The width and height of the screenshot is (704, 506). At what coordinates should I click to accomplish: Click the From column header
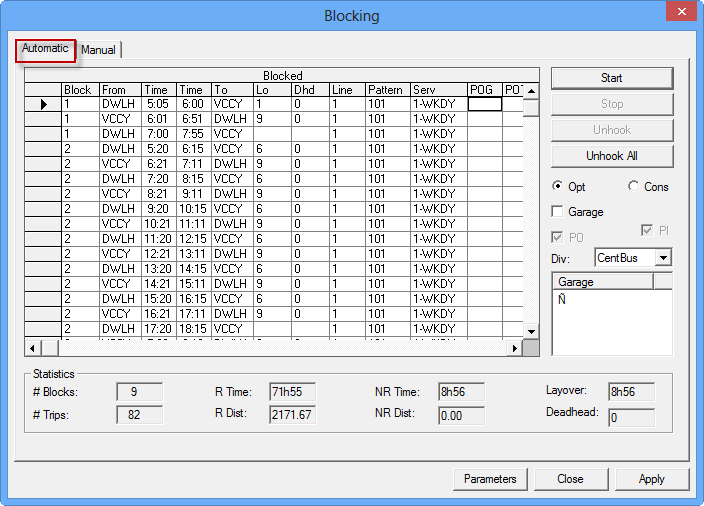click(x=120, y=90)
